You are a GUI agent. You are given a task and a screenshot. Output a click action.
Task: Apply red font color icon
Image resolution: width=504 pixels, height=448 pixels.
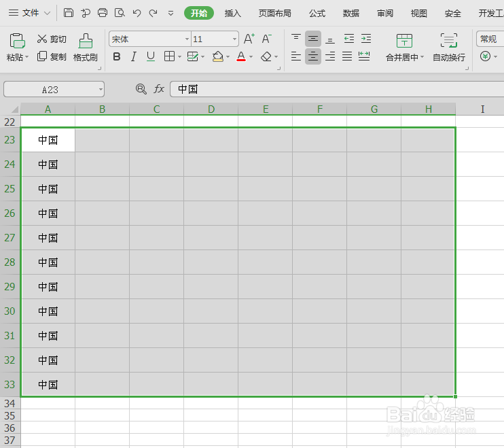pos(241,56)
